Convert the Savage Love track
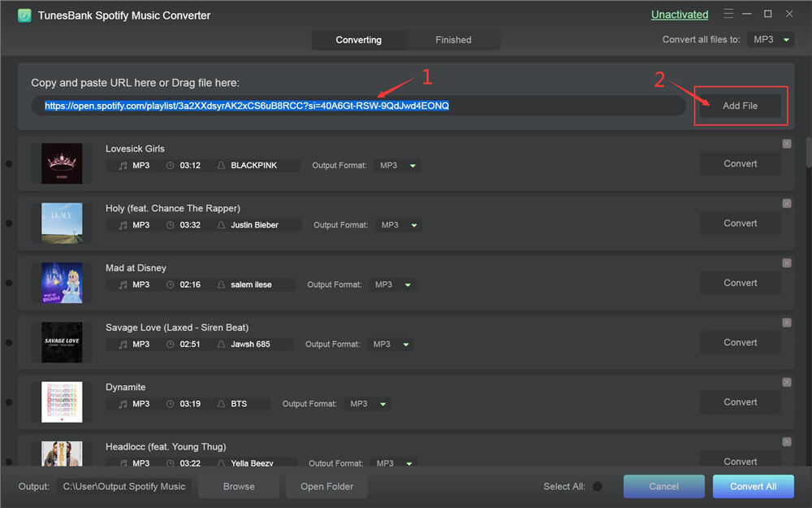Image resolution: width=812 pixels, height=508 pixels. tap(740, 343)
